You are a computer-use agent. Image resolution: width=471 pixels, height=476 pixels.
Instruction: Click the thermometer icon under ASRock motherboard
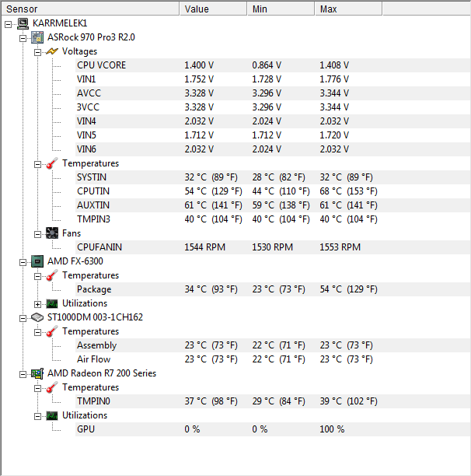point(52,163)
